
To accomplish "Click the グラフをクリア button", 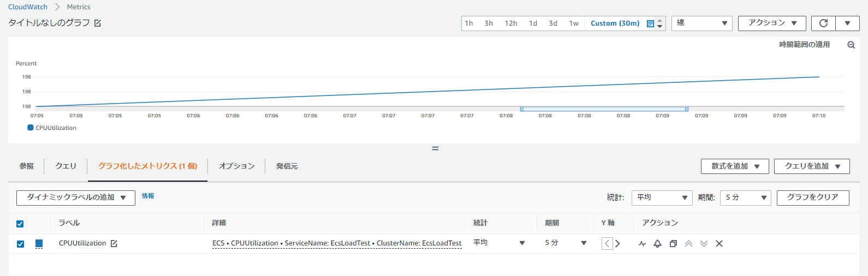I will [812, 197].
